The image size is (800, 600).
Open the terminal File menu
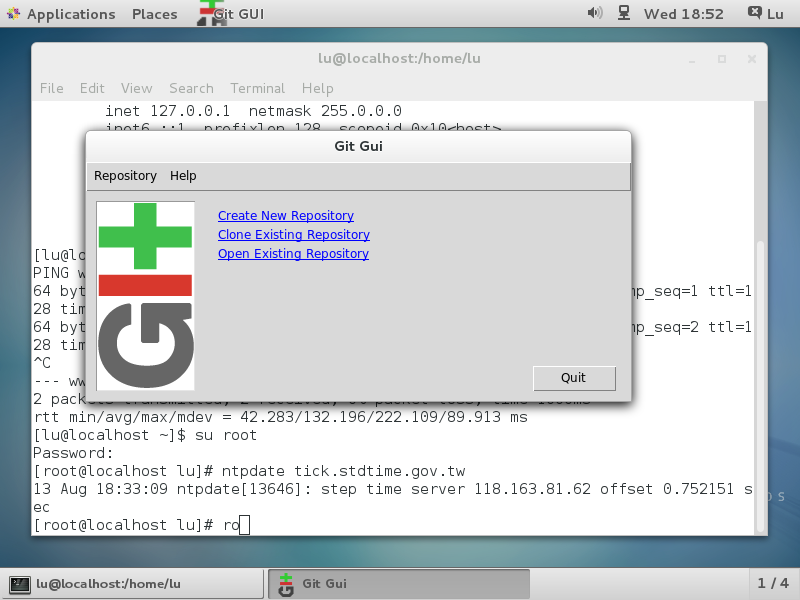52,88
